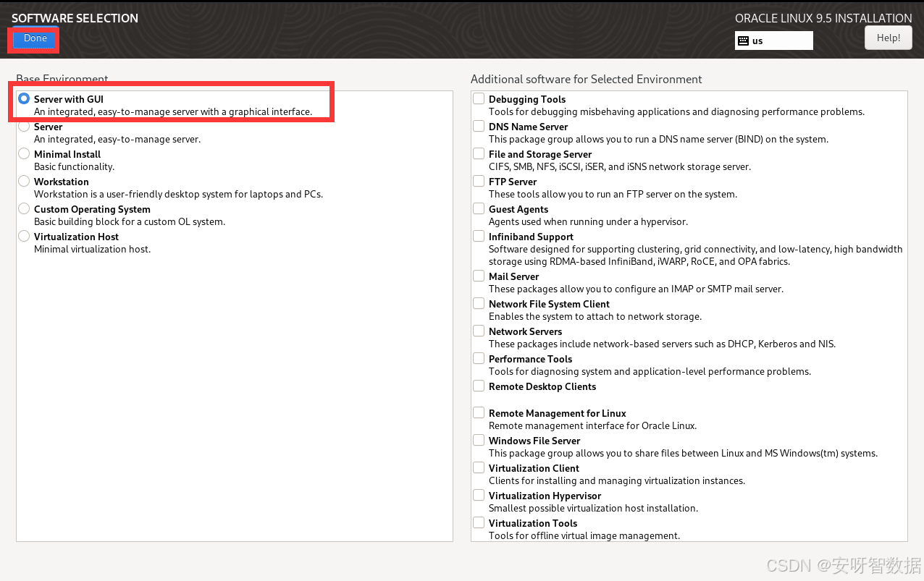924x581 pixels.
Task: Tick the File and Storage Server checkbox
Action: (479, 153)
